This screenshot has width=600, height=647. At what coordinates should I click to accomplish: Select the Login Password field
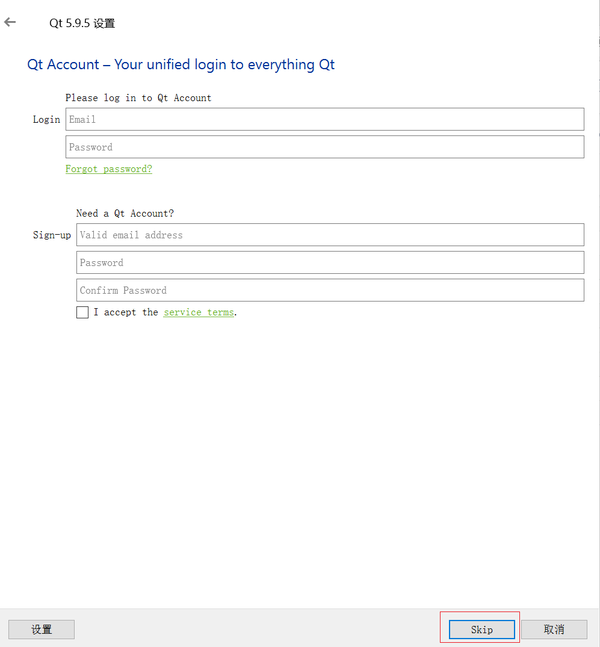[x=325, y=147]
